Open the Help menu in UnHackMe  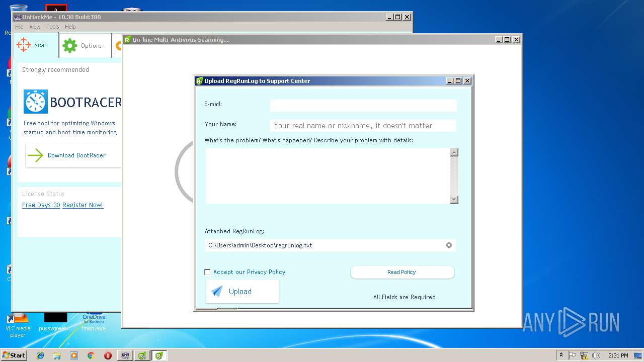click(70, 27)
